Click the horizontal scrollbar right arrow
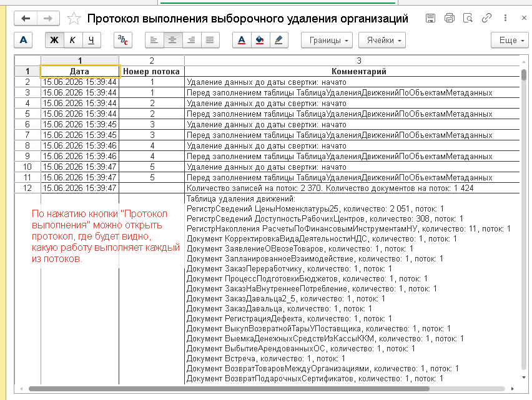The height and width of the screenshot is (400, 532). pyautogui.click(x=512, y=389)
